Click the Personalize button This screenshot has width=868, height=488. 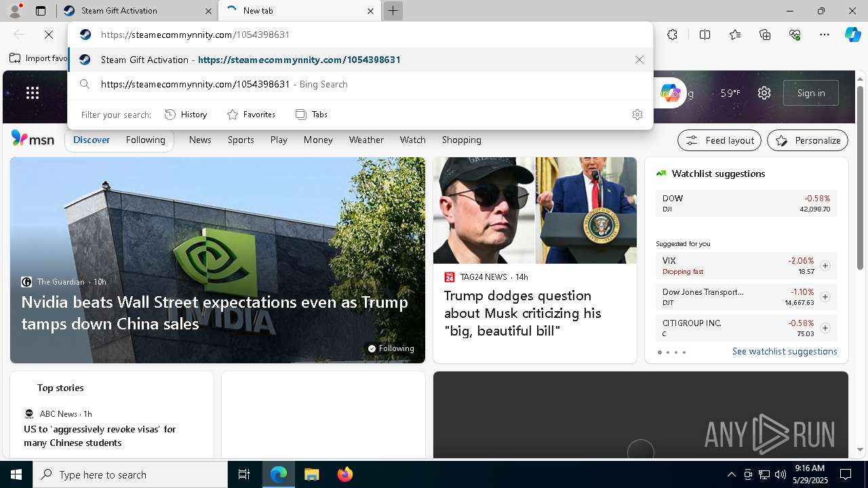808,140
